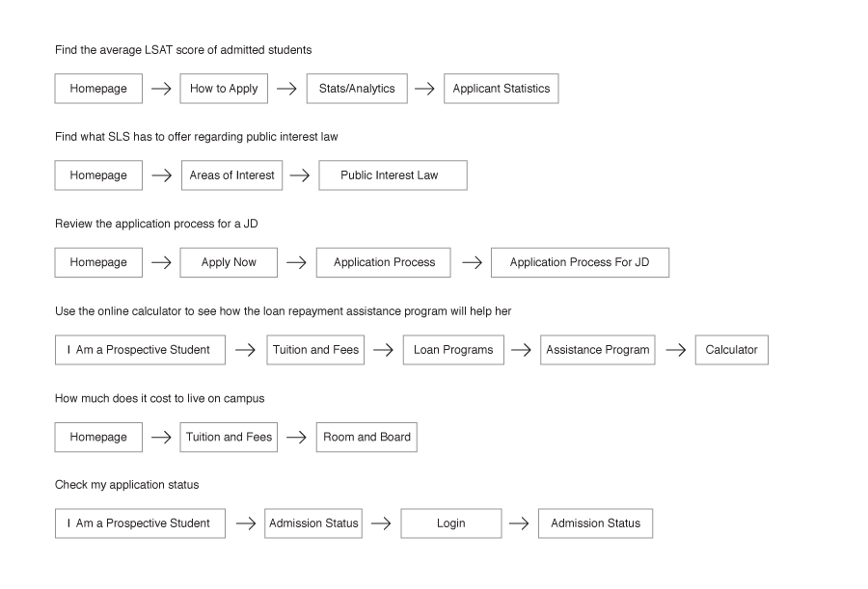Click arrow between Login and Admission Status

point(519,523)
